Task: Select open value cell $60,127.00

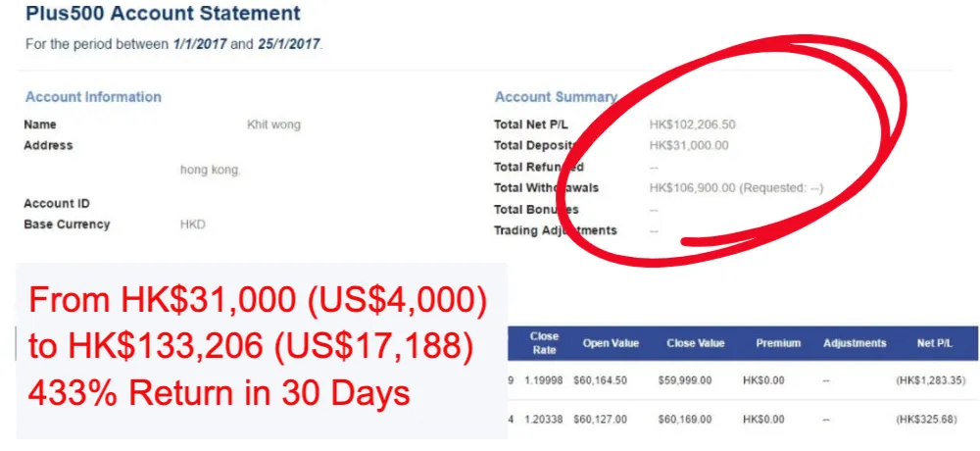Action: click(600, 419)
